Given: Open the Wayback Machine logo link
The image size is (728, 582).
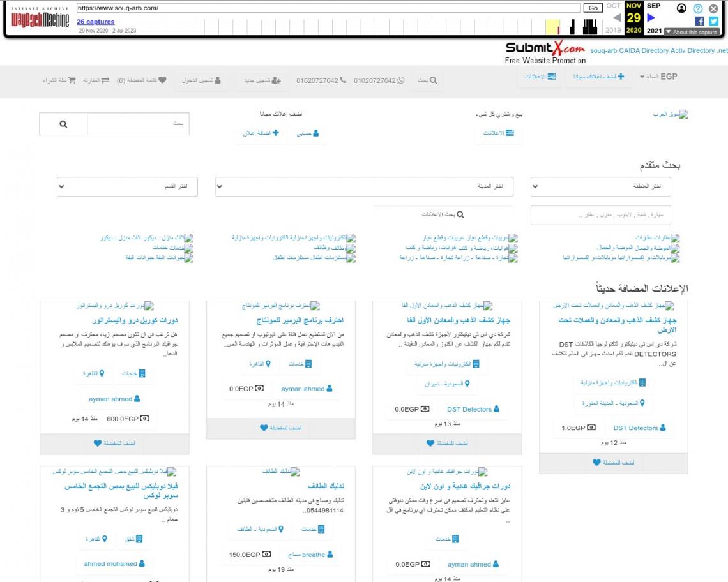Looking at the screenshot, I should pos(40,19).
